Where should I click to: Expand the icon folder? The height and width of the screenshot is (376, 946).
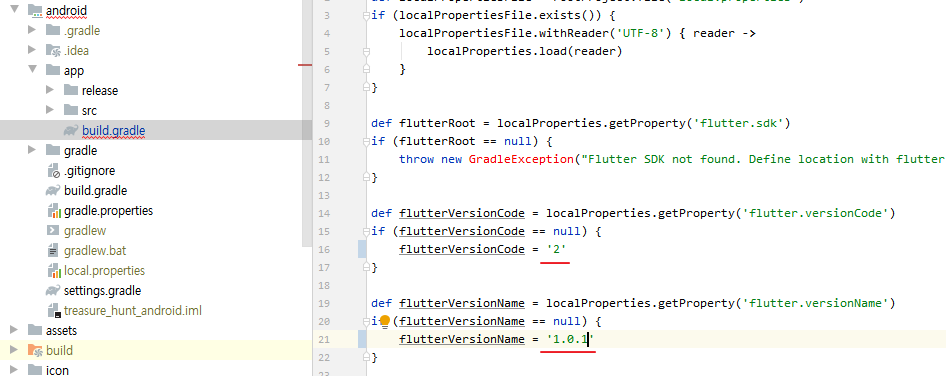coord(15,370)
